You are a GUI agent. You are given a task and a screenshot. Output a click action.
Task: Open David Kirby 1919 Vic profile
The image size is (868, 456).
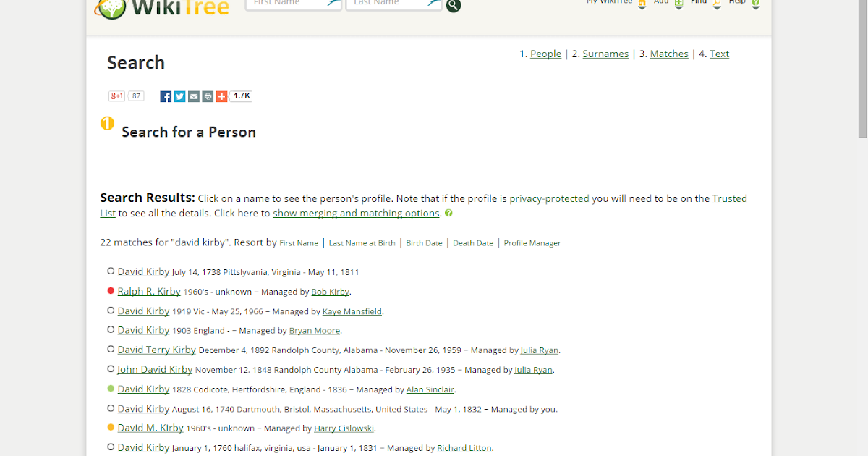click(143, 311)
